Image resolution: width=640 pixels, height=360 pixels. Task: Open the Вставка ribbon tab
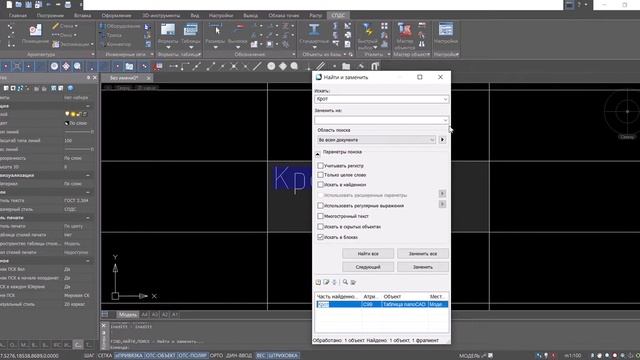tap(82, 16)
